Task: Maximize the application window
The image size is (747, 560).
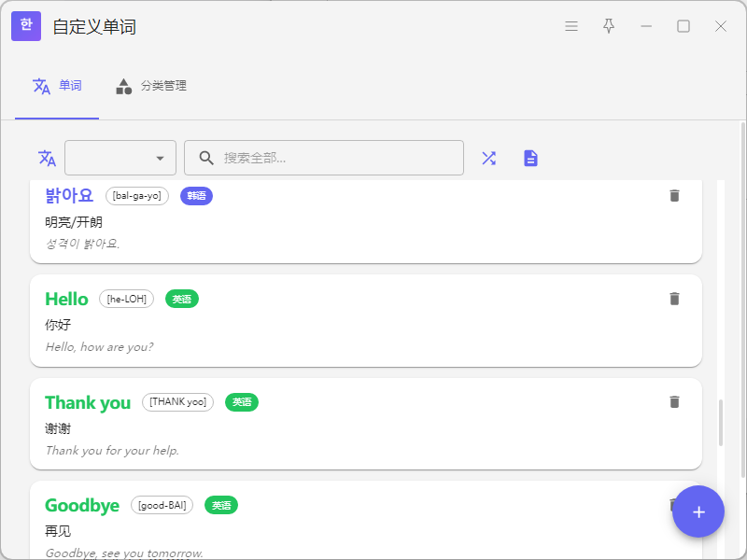Action: click(684, 26)
